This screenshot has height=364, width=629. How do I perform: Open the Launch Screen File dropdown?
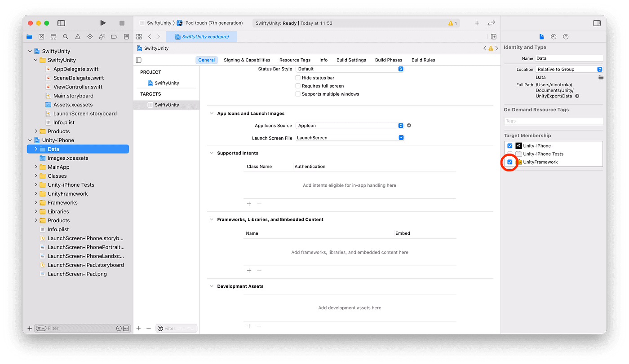350,138
